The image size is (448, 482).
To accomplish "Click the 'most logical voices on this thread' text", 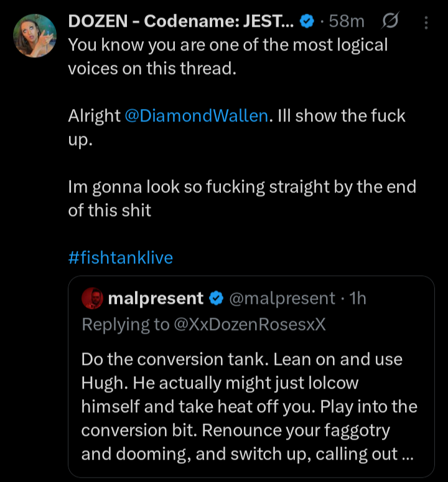I will [228, 57].
